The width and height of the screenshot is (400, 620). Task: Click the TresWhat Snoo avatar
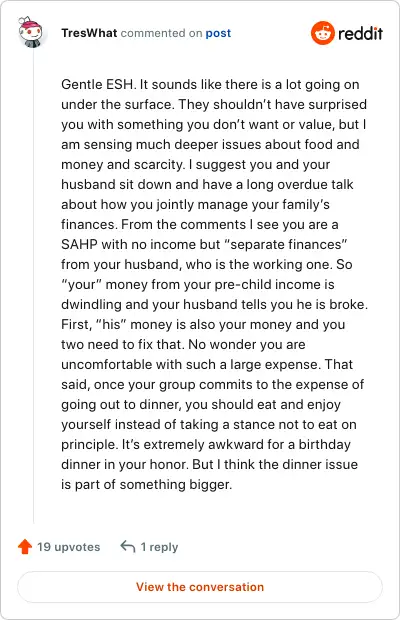(31, 33)
